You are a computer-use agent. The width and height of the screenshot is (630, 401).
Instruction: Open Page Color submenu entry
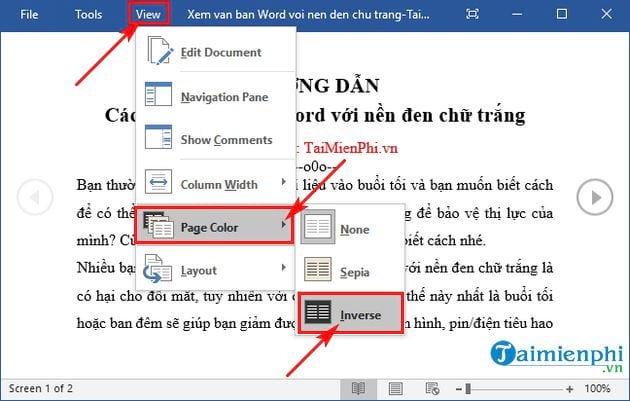pos(214,225)
